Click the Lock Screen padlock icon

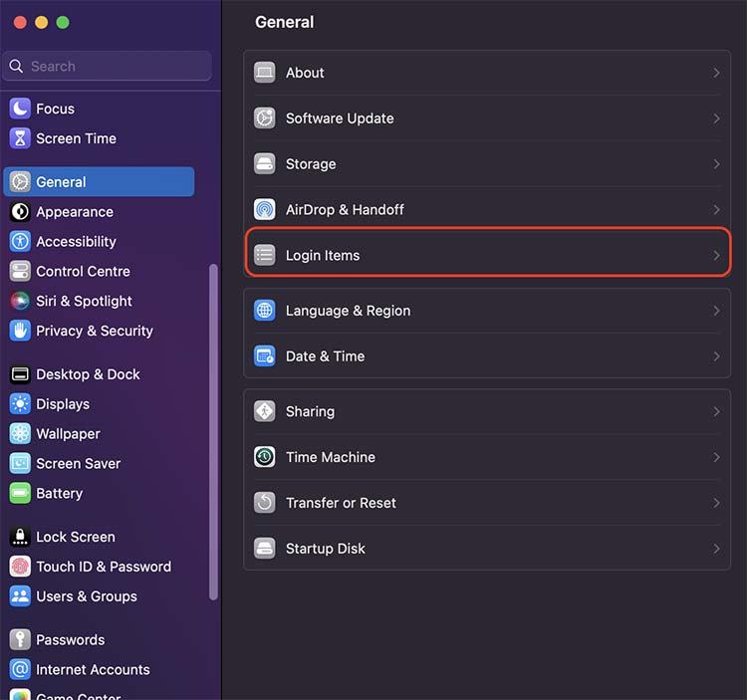[20, 537]
